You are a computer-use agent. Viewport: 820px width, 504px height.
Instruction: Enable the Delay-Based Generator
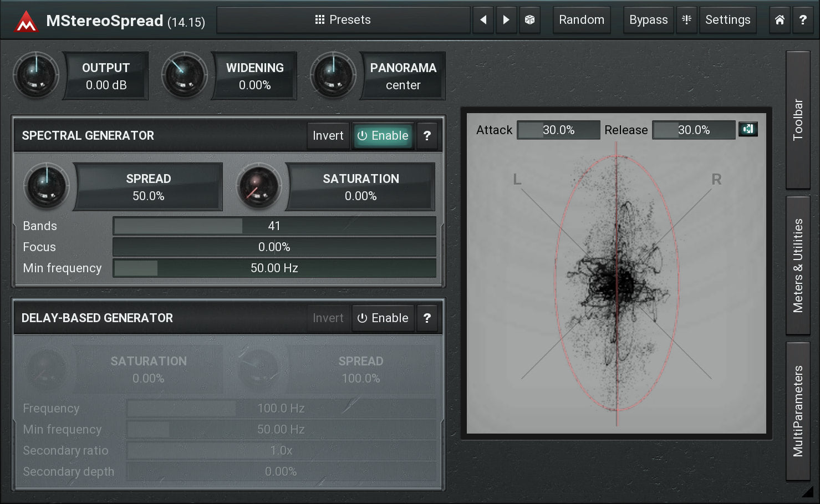coord(383,318)
